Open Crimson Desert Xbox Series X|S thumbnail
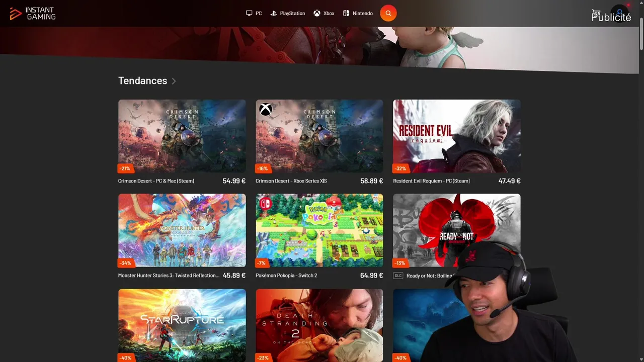Screen dimensions: 644x362 click(319, 136)
